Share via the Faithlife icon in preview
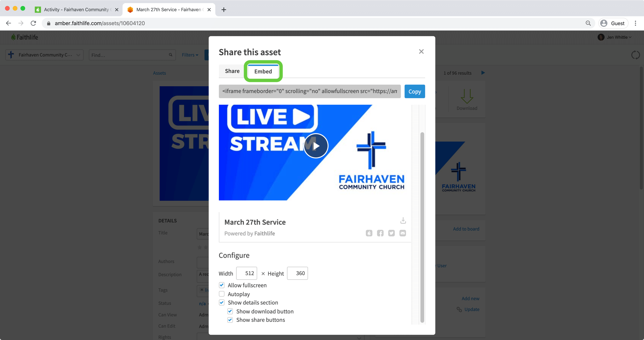This screenshot has width=644, height=340. [369, 233]
